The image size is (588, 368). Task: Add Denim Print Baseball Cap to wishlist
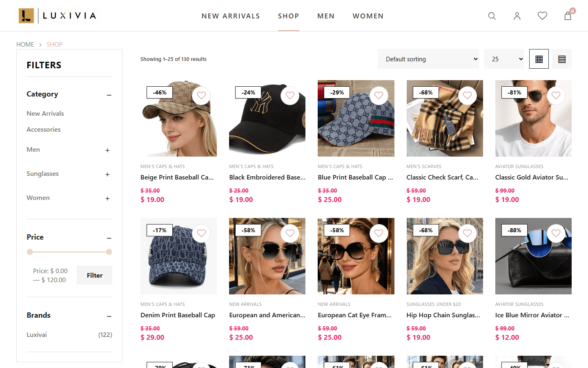(x=201, y=233)
